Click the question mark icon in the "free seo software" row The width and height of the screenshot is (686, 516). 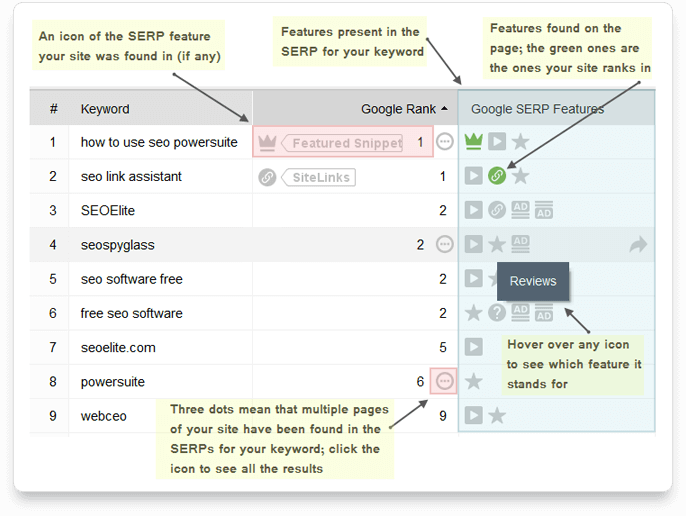pos(497,313)
